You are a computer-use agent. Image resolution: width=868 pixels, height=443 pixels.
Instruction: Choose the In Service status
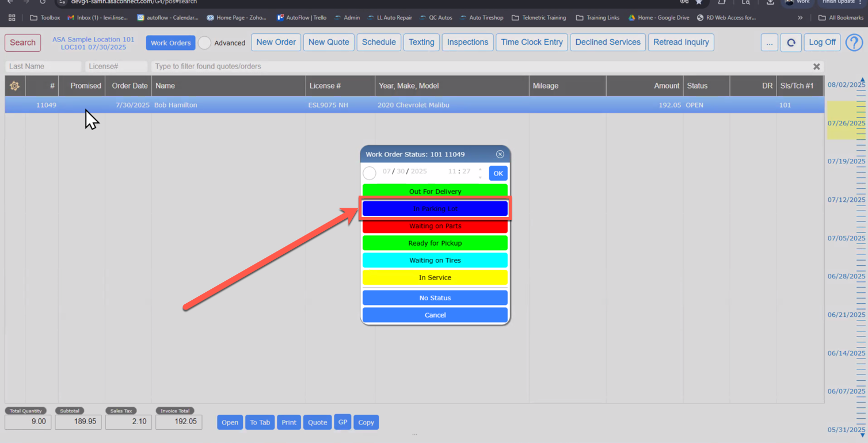(x=435, y=278)
